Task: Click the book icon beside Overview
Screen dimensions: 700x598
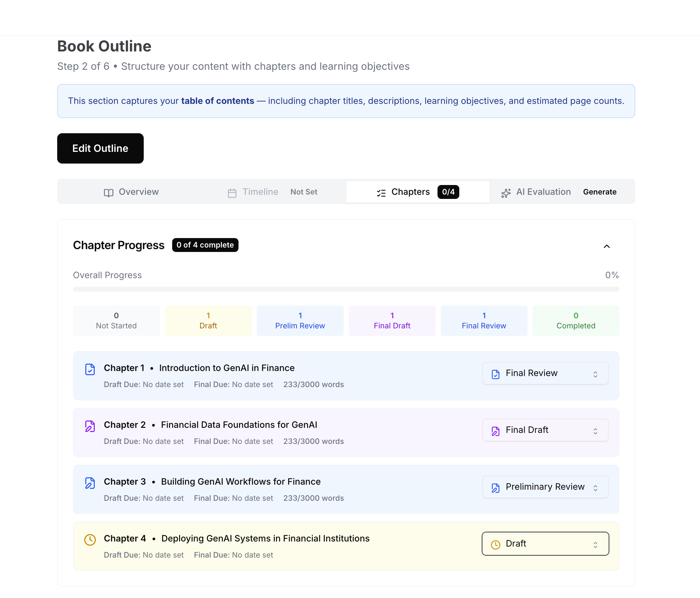Action: tap(108, 192)
